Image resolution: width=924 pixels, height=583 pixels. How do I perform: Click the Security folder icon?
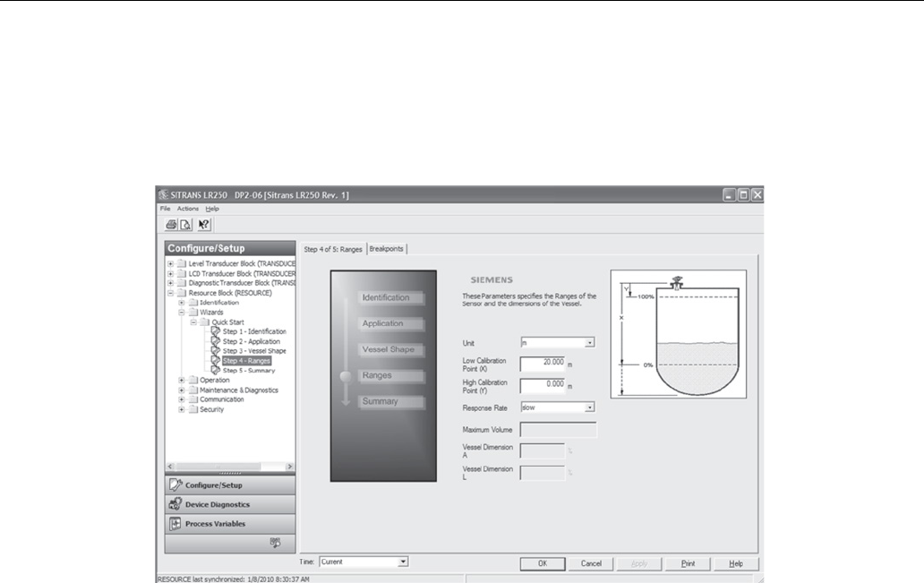tap(192, 409)
